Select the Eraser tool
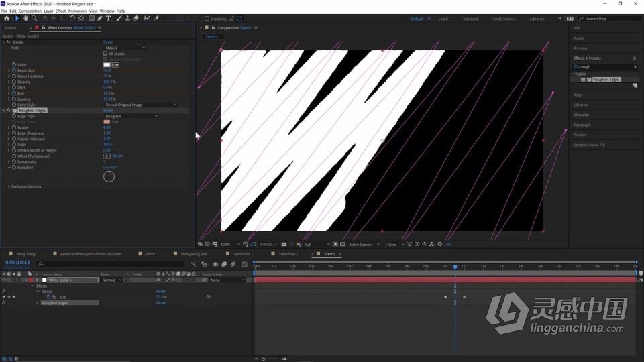Image resolution: width=644 pixels, height=362 pixels. [136, 19]
